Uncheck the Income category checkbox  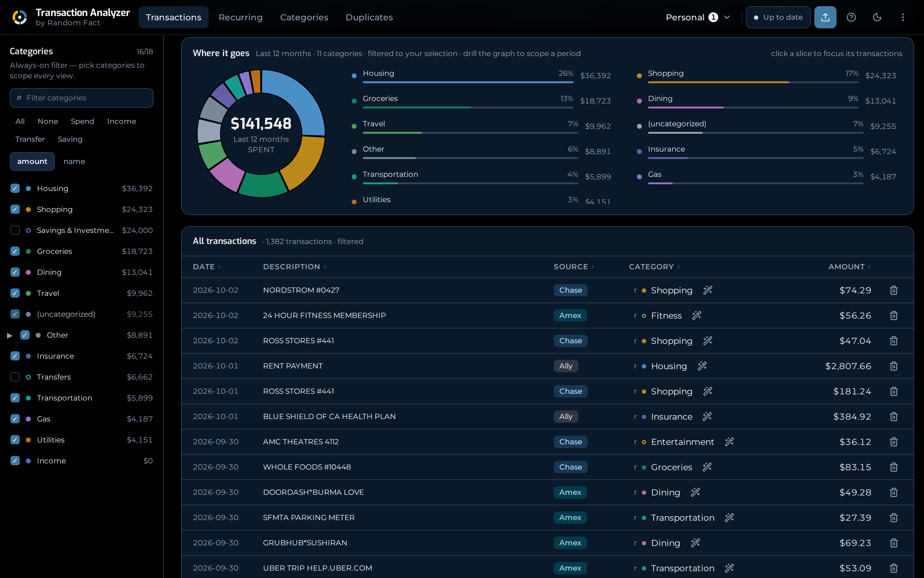[15, 461]
